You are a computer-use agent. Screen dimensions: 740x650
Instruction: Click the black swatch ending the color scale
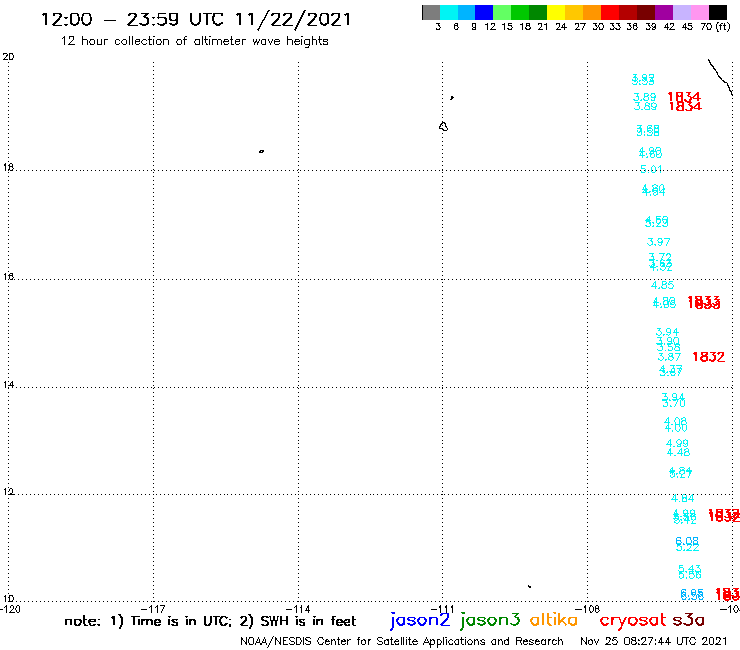pos(718,12)
